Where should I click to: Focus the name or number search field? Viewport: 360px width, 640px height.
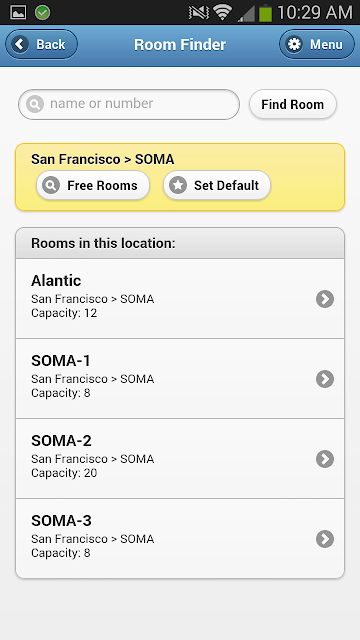pos(129,104)
